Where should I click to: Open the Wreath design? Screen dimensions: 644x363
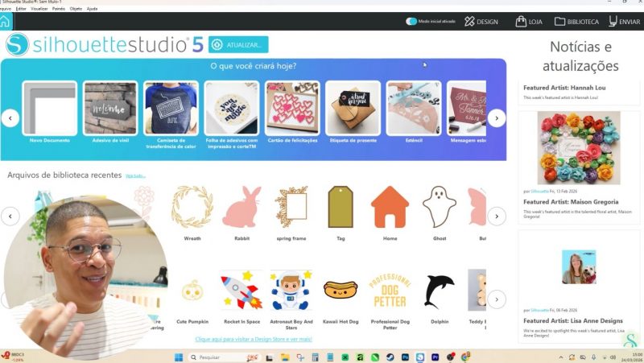[x=192, y=208]
